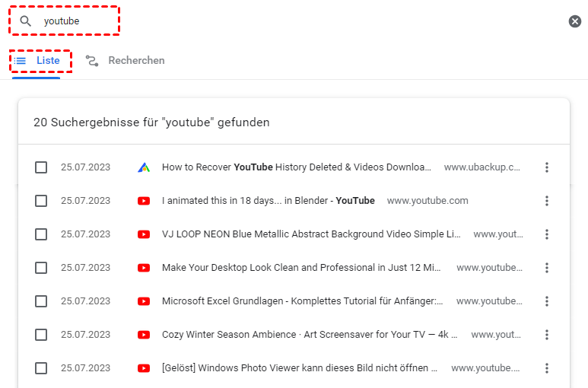The image size is (588, 388).
Task: Click domain text in VJ LOOP NEON row
Action: coord(498,234)
